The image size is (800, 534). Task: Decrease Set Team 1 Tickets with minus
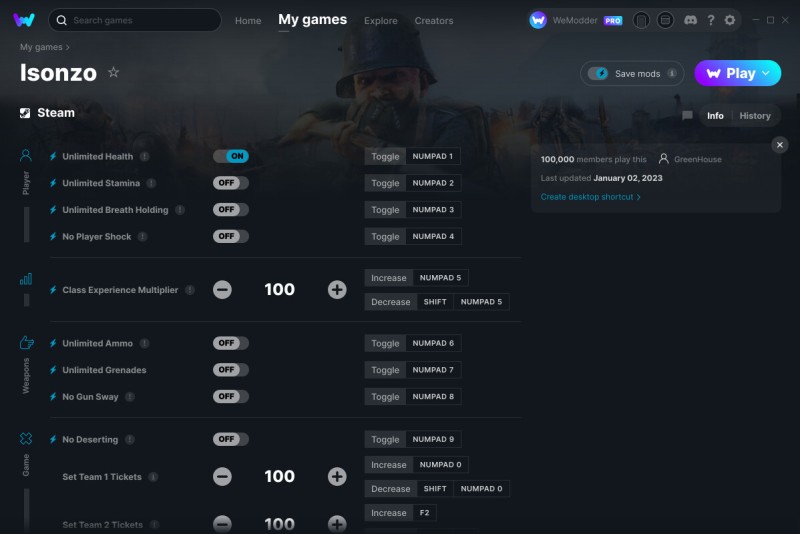pyautogui.click(x=222, y=476)
